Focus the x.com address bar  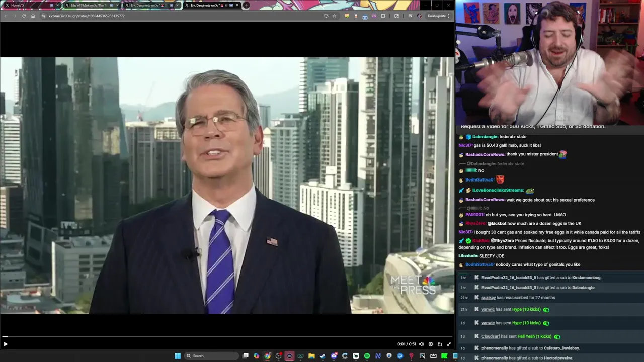181,16
